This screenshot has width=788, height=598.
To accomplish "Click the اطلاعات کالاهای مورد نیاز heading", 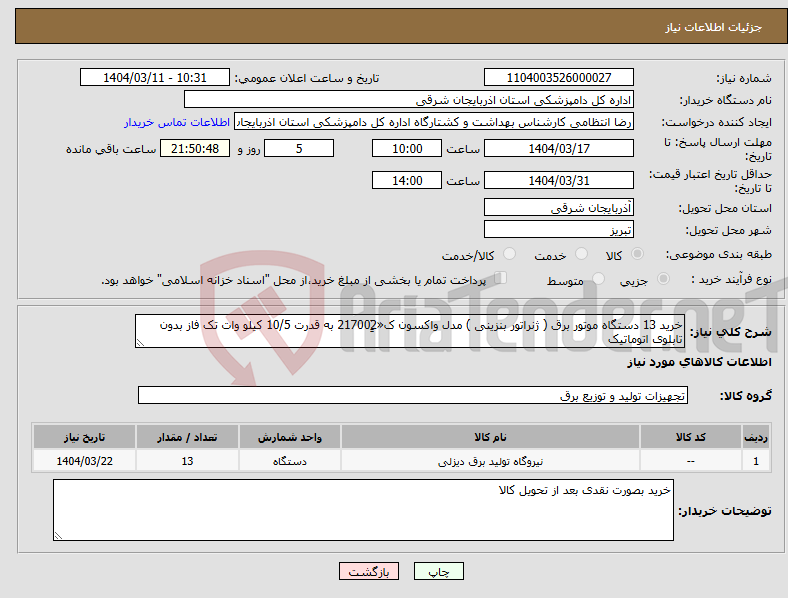I will click(x=699, y=362).
